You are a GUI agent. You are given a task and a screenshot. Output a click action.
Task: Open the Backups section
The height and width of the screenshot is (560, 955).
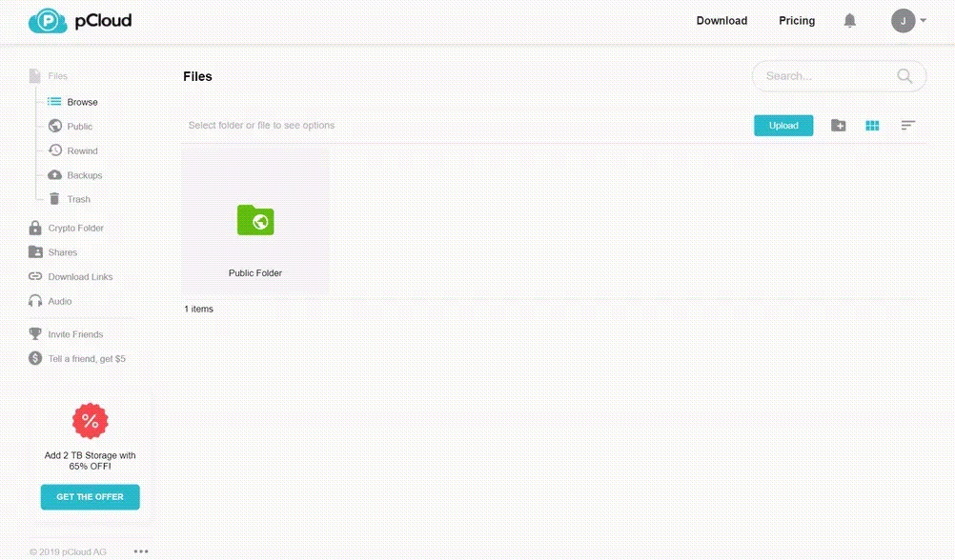tap(54, 174)
